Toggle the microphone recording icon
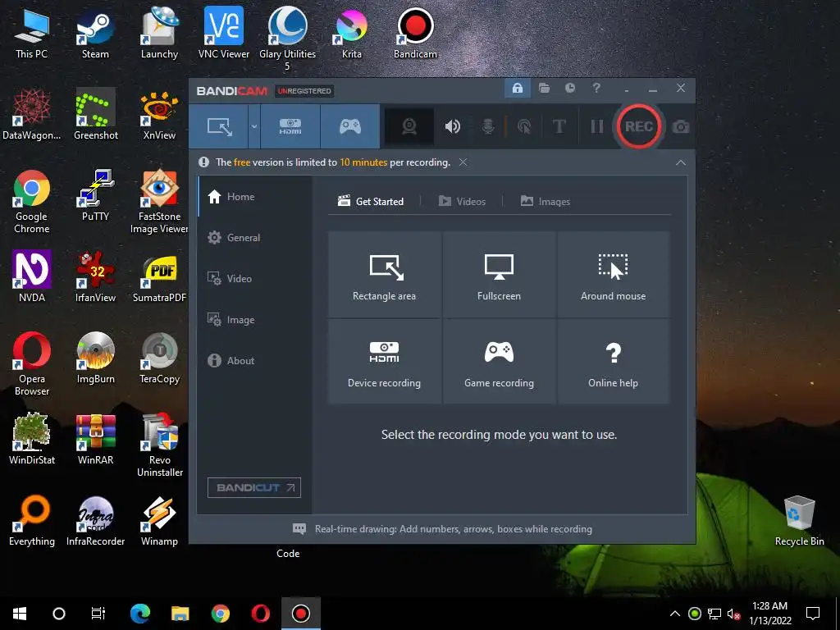The image size is (840, 630). tap(488, 126)
